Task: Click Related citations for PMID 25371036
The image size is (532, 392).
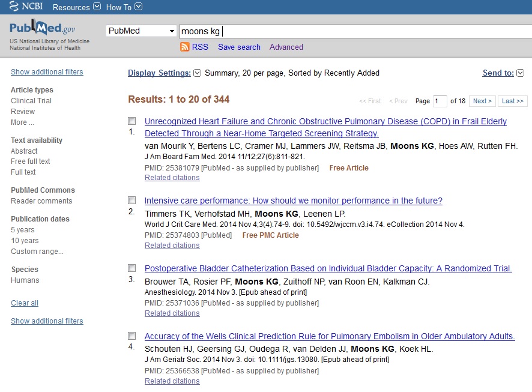Action: pos(172,313)
